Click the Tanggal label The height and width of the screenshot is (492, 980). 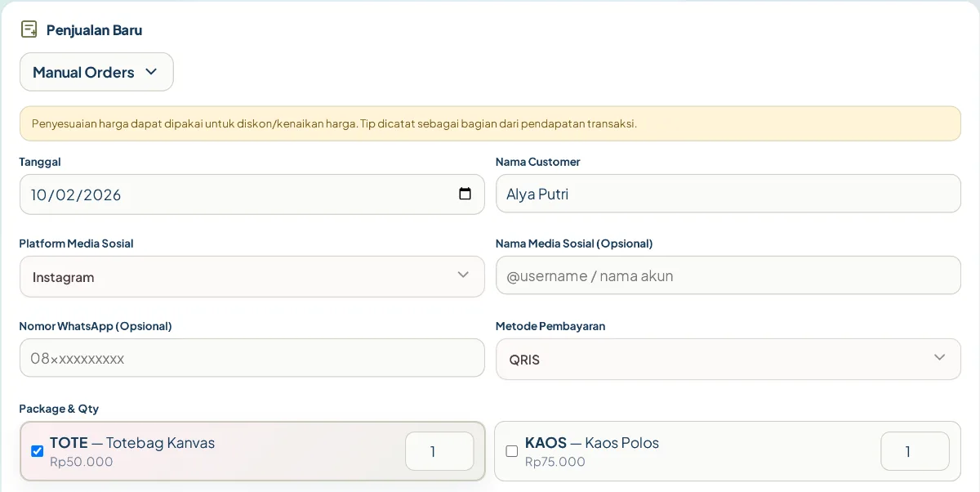40,162
